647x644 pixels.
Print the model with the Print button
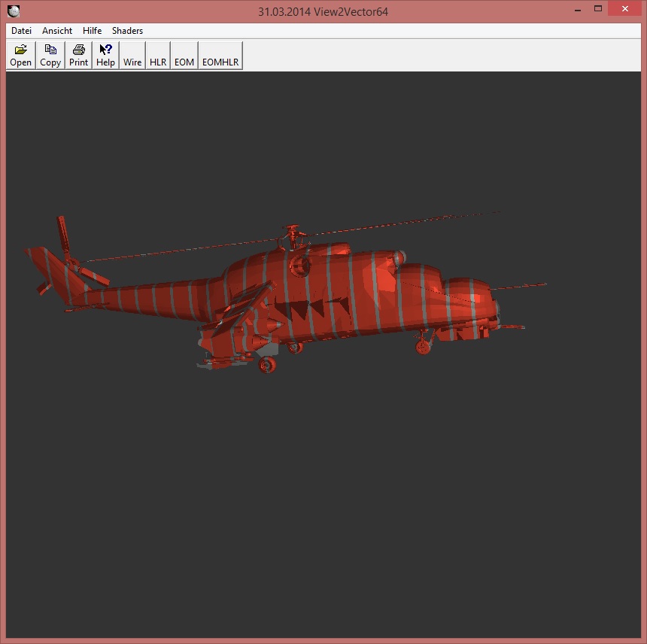(78, 55)
